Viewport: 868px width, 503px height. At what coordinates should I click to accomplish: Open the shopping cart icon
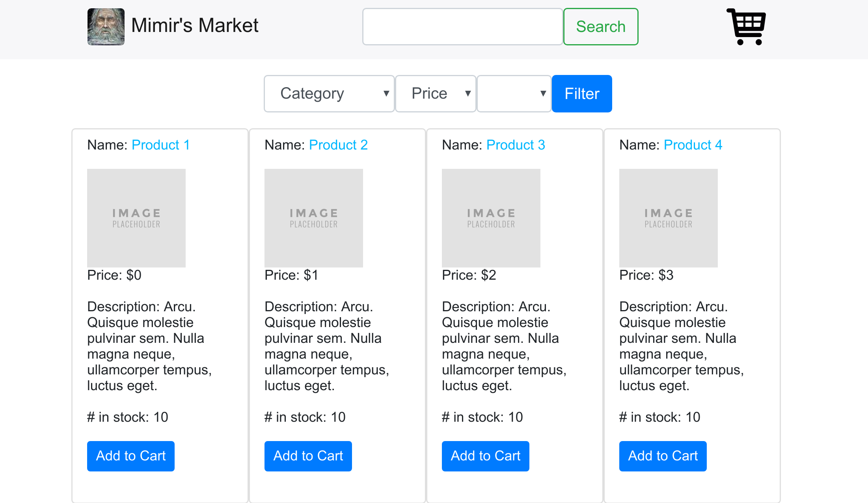[746, 26]
